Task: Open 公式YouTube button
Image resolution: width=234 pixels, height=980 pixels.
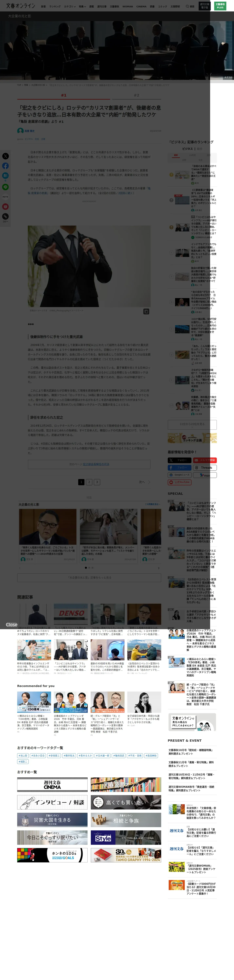Action: coord(180,482)
